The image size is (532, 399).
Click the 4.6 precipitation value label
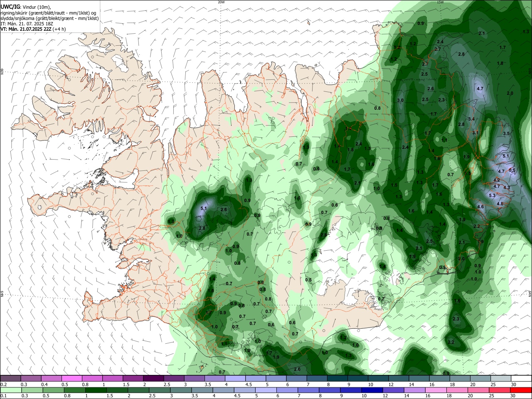480,207
